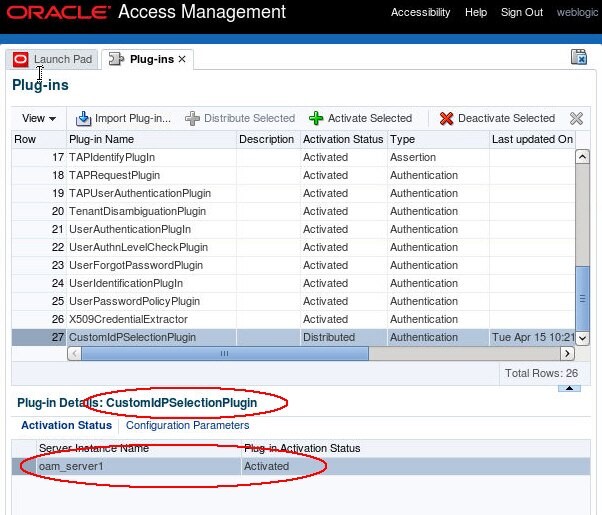Select the Plug-ins tab label
The height and width of the screenshot is (515, 602).
[152, 59]
